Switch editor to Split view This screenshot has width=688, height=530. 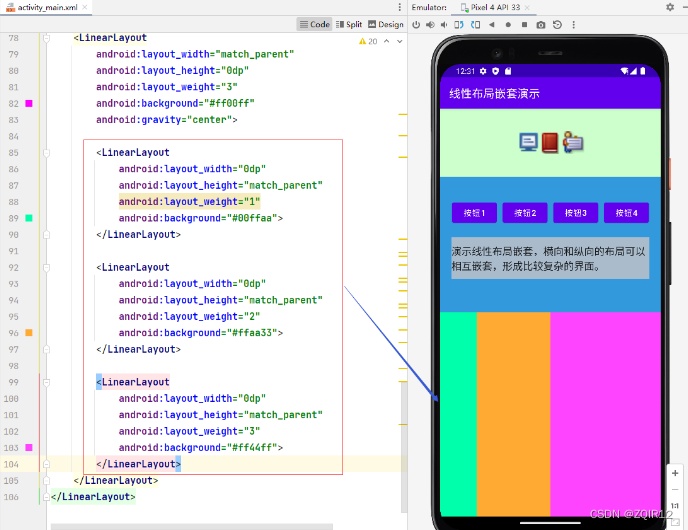(349, 25)
